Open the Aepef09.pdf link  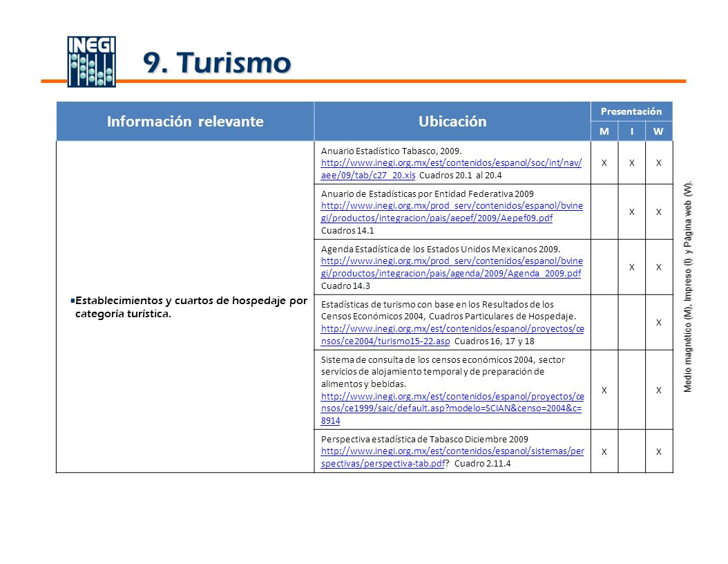[452, 212]
